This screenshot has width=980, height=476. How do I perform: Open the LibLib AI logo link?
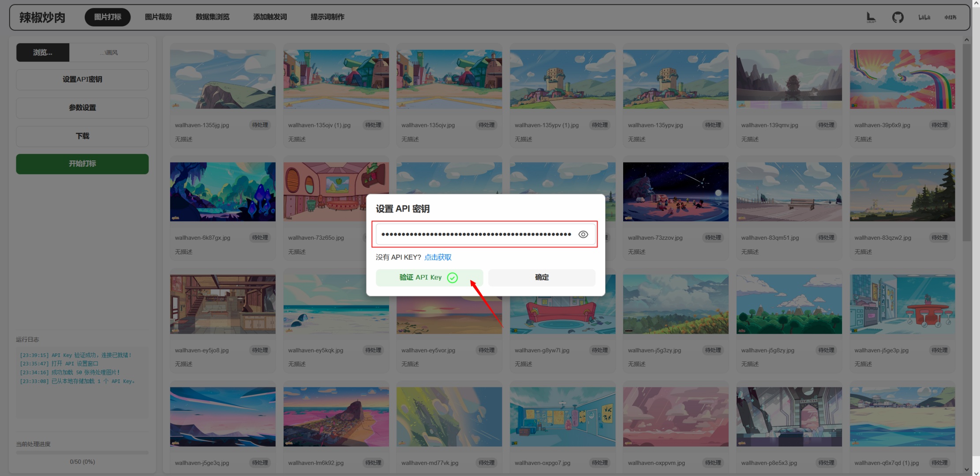click(x=871, y=17)
